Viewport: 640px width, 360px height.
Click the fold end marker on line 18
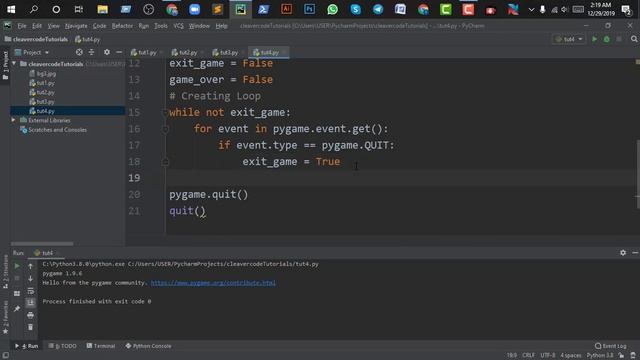pos(165,162)
